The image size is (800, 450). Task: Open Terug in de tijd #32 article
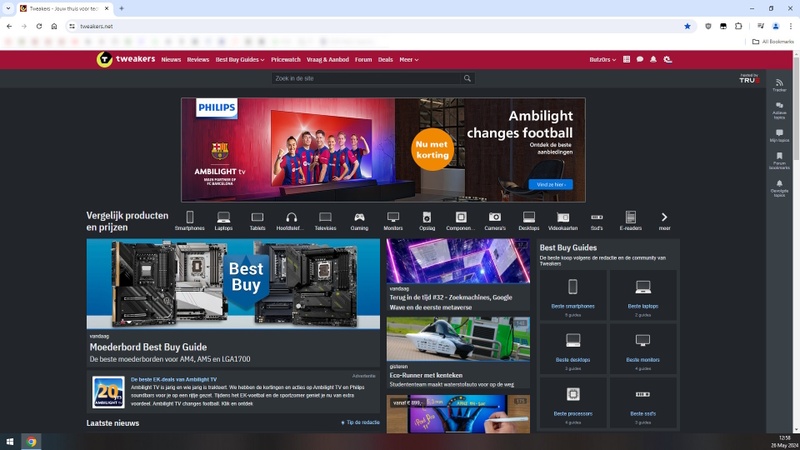pos(451,302)
